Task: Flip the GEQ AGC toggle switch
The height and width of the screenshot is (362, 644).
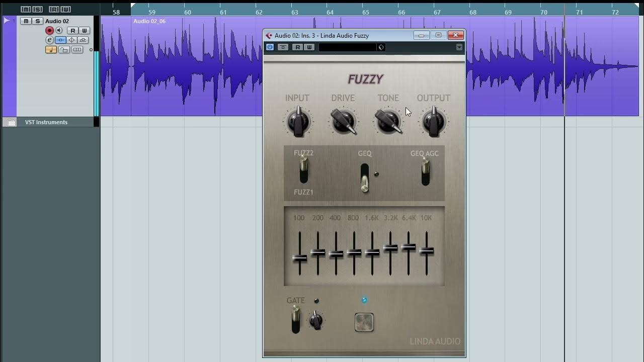Action: [426, 171]
